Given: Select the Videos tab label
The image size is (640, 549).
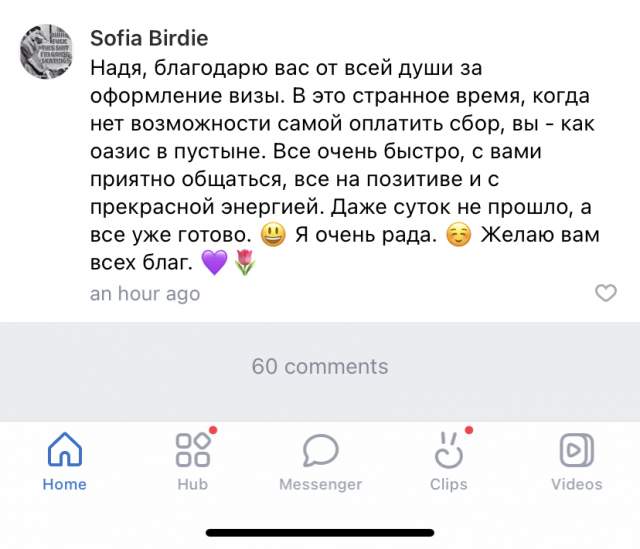Looking at the screenshot, I should tap(577, 484).
